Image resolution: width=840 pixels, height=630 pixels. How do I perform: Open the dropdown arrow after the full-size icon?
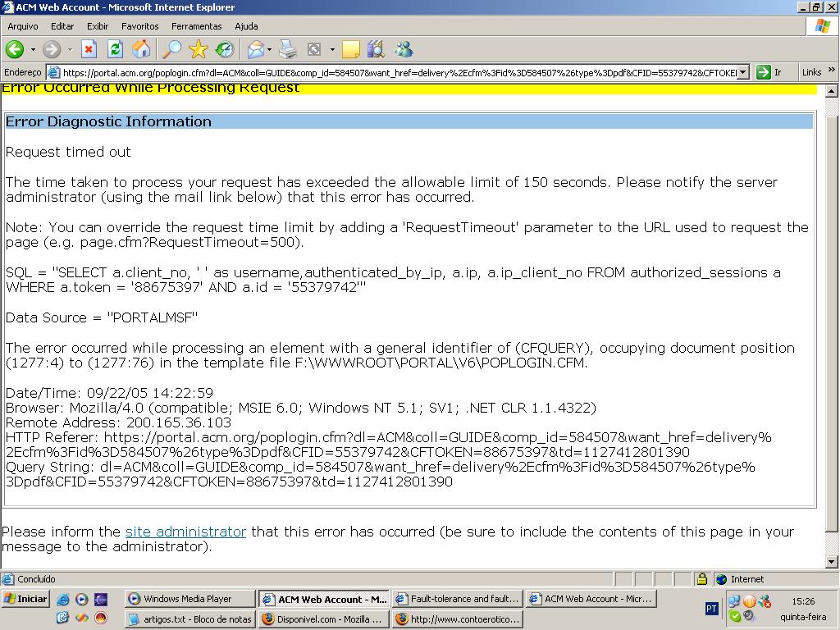[x=332, y=50]
